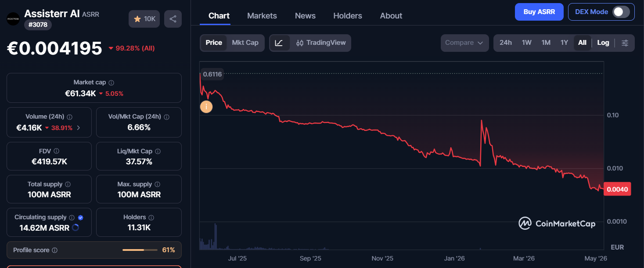The height and width of the screenshot is (268, 644).
Task: Click the Market cap info icon
Action: pos(112,83)
